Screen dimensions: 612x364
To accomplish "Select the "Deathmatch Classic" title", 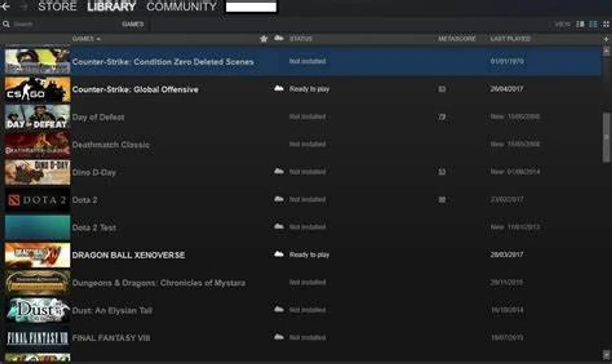I will click(x=111, y=145).
